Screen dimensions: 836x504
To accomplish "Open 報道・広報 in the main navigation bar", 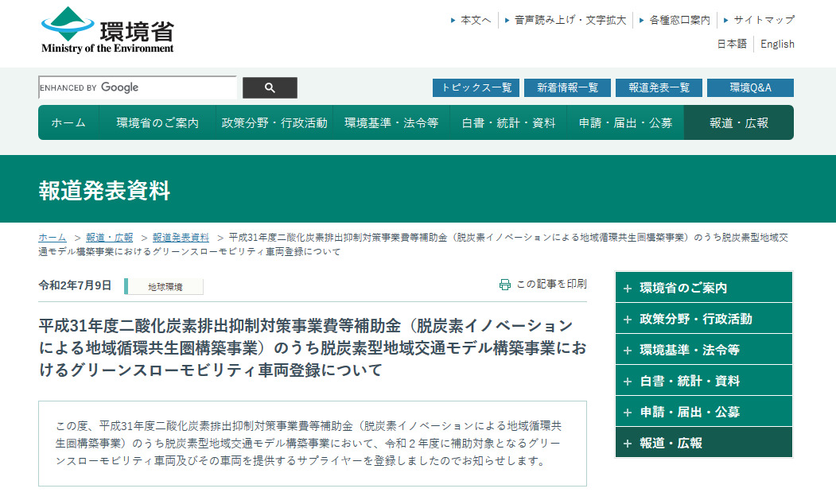I will tap(738, 122).
